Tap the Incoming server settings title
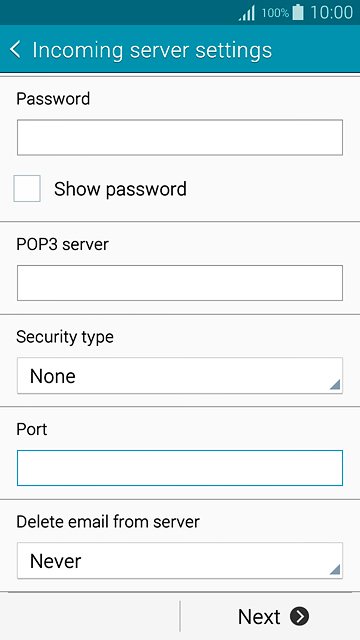 click(x=152, y=50)
